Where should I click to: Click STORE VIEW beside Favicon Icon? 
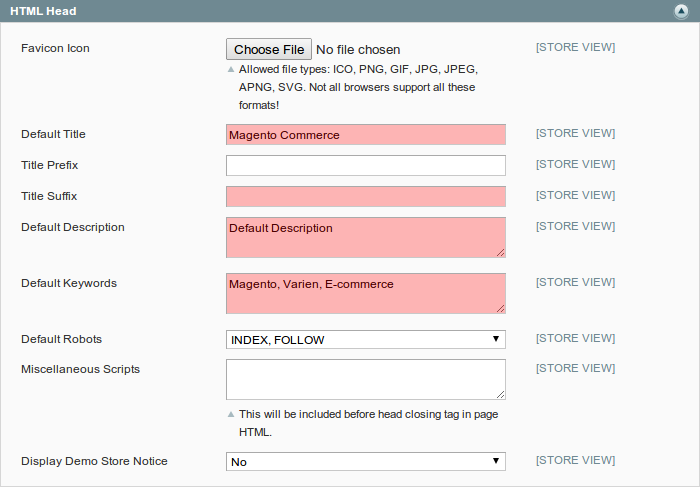click(x=575, y=47)
